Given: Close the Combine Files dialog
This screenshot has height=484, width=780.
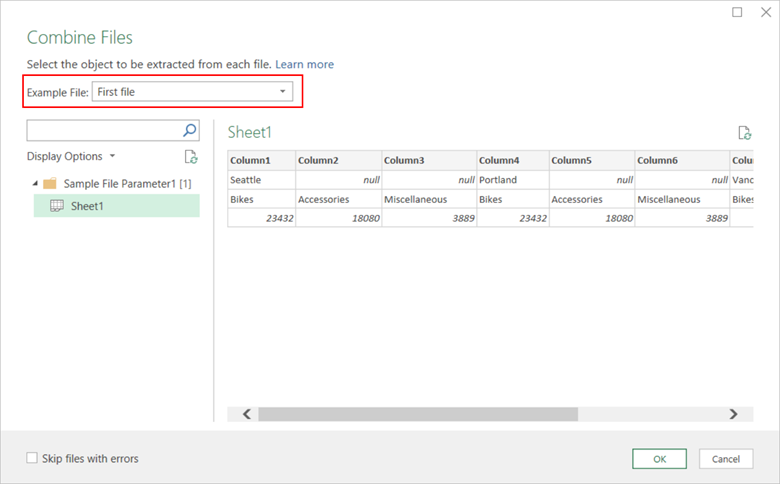Looking at the screenshot, I should (766, 12).
